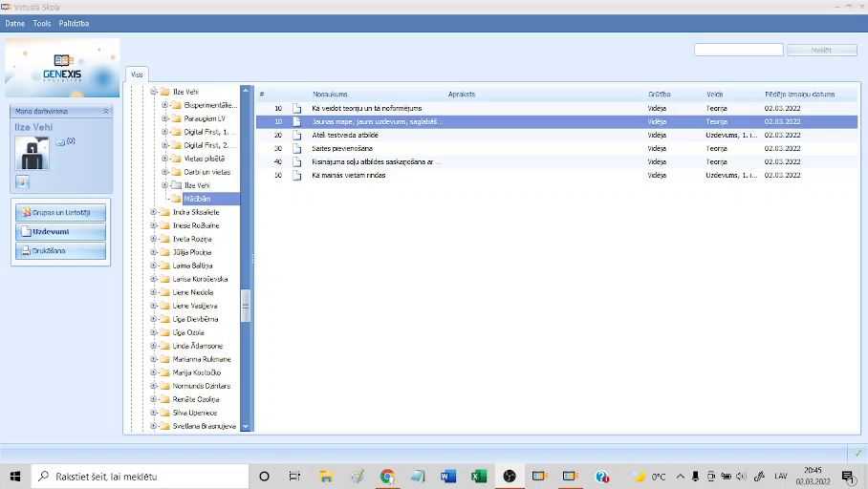Viewport: 868px width, 489px height.
Task: Collapse the Mana darbvirsma panel
Action: pyautogui.click(x=105, y=112)
